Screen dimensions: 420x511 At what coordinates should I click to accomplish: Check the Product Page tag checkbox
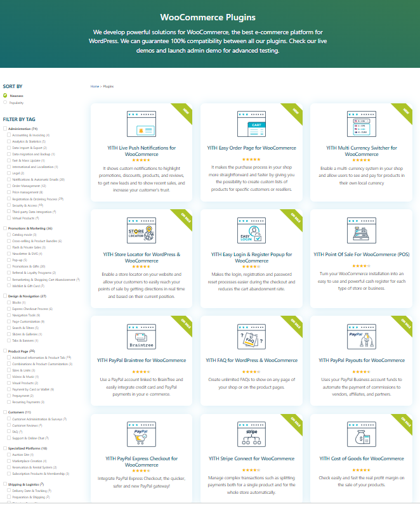[5, 351]
